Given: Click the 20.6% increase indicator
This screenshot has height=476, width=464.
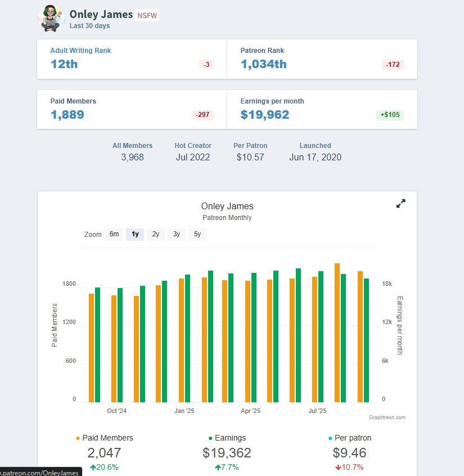Looking at the screenshot, I should (104, 467).
